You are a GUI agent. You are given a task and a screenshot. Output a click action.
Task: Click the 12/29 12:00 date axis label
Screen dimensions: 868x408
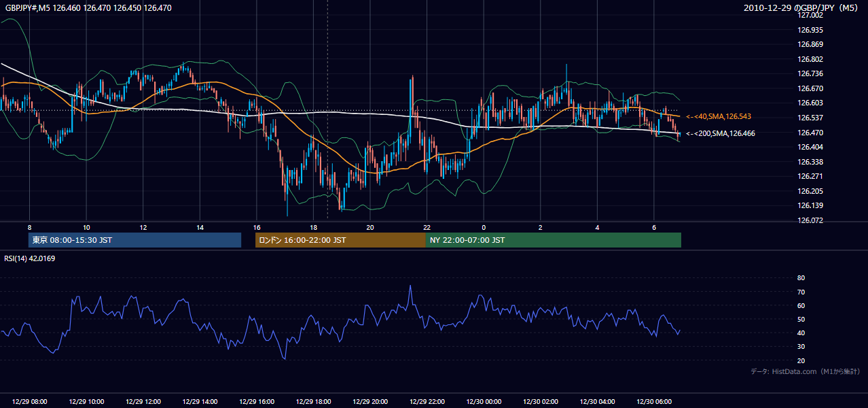(x=143, y=402)
